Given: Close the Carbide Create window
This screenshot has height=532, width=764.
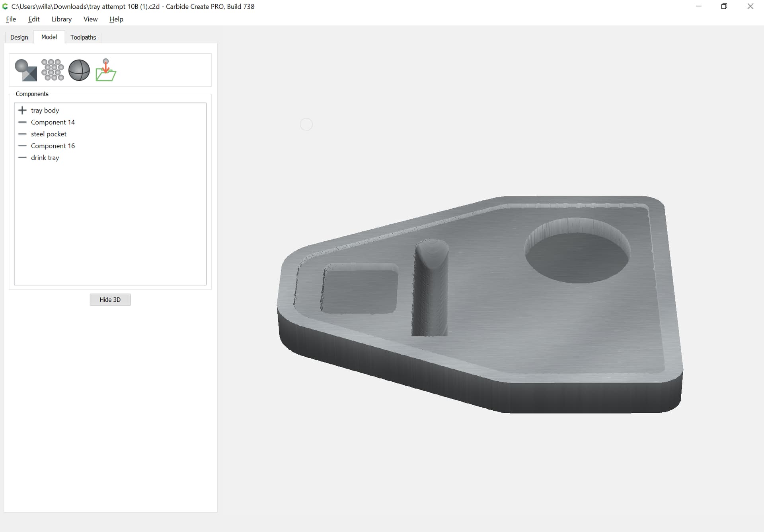Looking at the screenshot, I should pyautogui.click(x=750, y=6).
